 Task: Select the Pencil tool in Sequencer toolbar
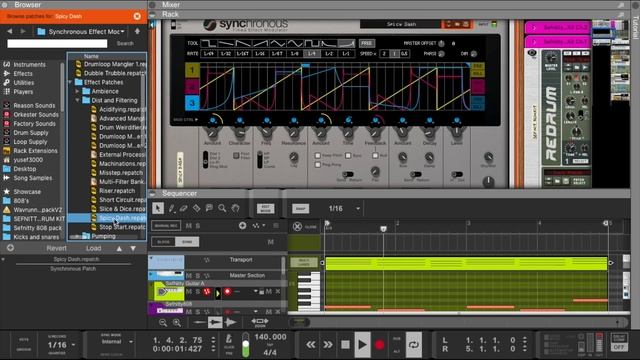coord(171,208)
